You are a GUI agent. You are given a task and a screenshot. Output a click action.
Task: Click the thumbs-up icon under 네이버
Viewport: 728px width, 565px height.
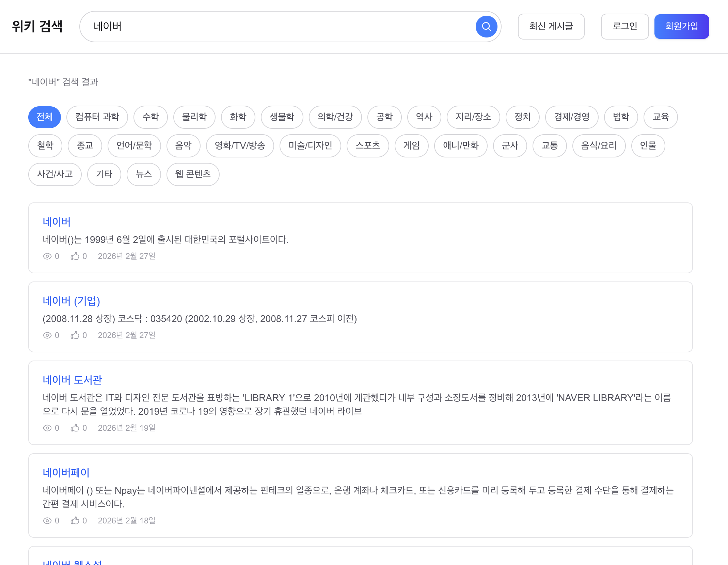click(75, 256)
